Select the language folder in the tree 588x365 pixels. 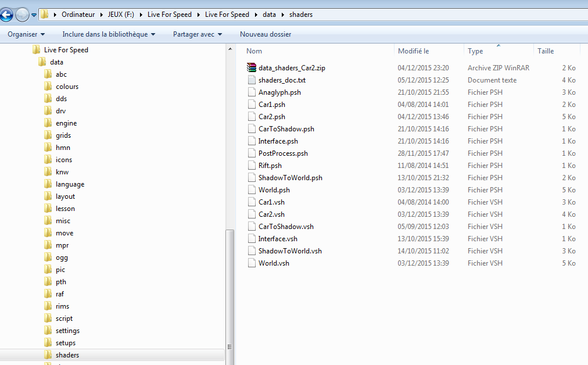pyautogui.click(x=70, y=184)
